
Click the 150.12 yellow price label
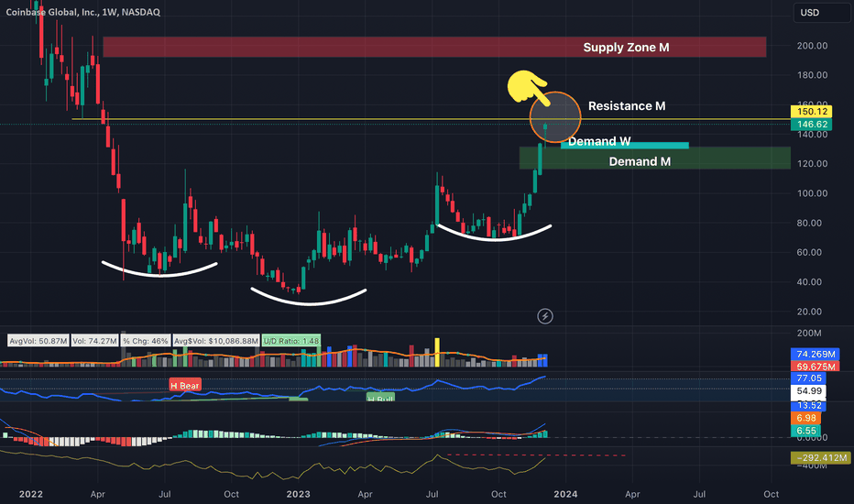(812, 111)
